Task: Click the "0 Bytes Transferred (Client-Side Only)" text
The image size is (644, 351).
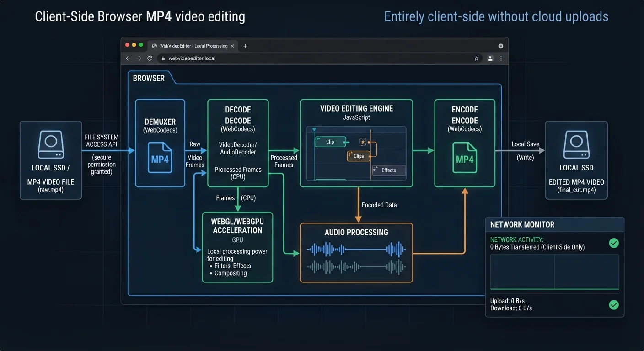Action: 537,247
